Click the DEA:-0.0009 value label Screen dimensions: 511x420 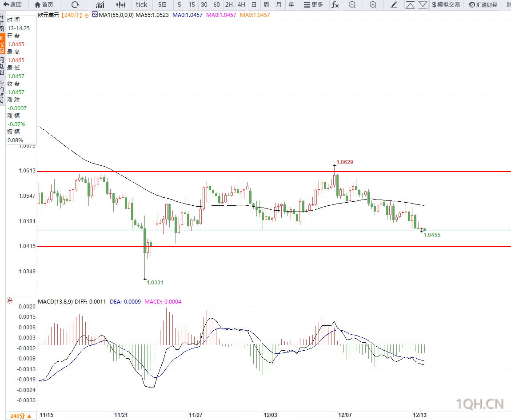(x=125, y=302)
